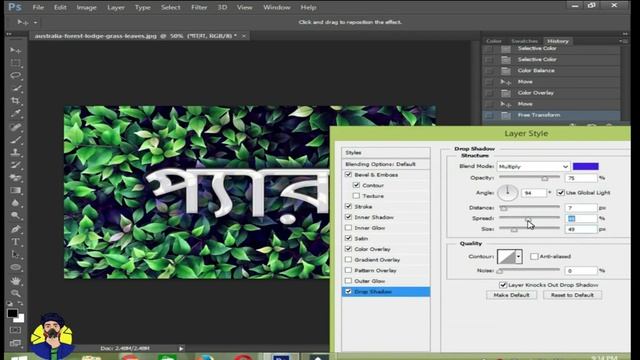The height and width of the screenshot is (360, 640).
Task: Uncheck the Contour sub-option
Action: pos(356,185)
